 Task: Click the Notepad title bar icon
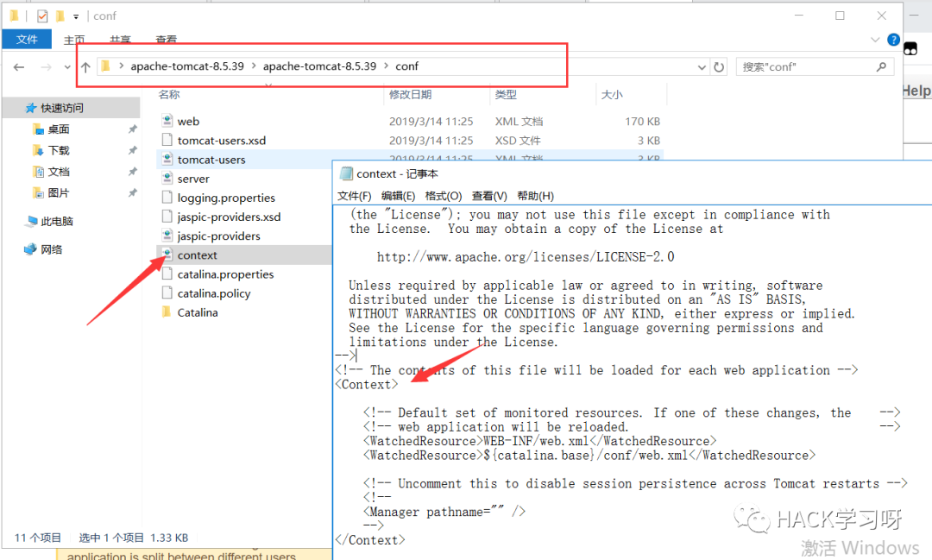(345, 173)
